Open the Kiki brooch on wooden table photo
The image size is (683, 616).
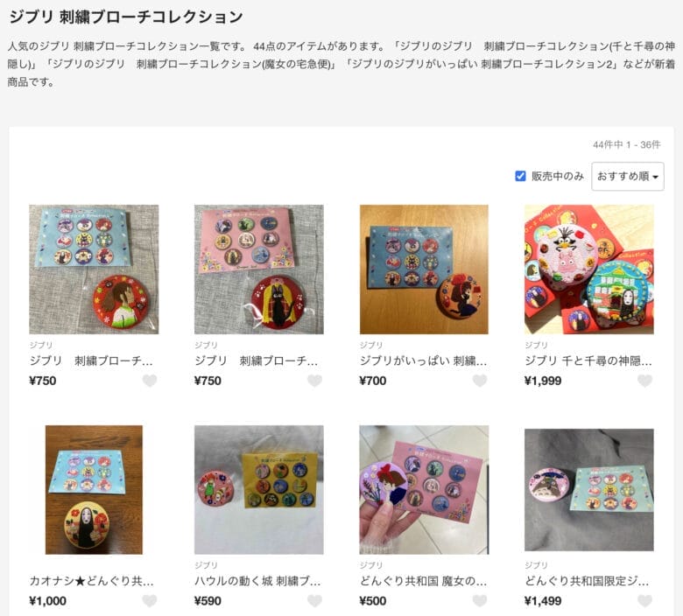[x=424, y=269]
